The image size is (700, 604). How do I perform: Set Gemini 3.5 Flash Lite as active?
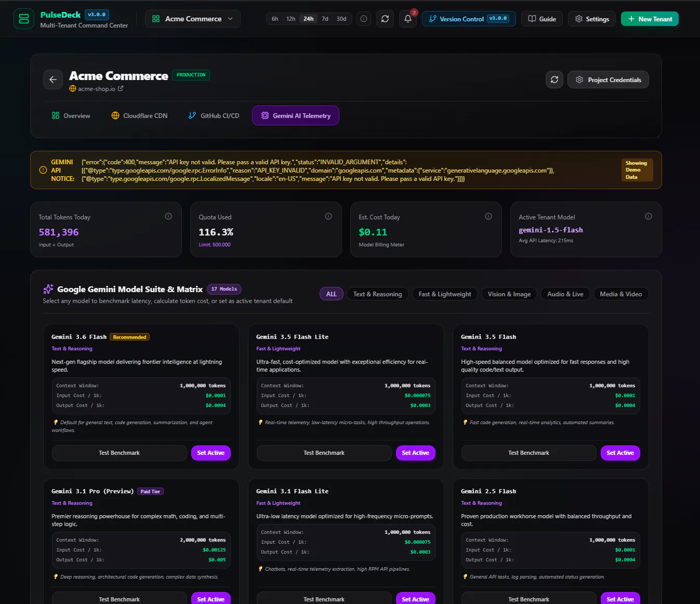(416, 453)
